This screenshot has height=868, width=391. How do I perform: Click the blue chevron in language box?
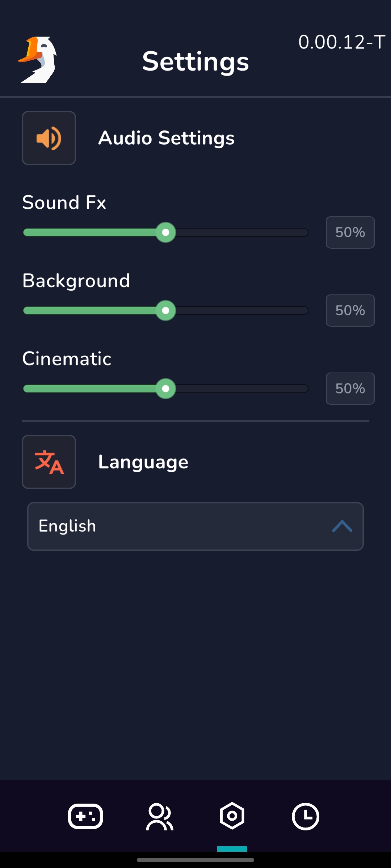click(342, 526)
